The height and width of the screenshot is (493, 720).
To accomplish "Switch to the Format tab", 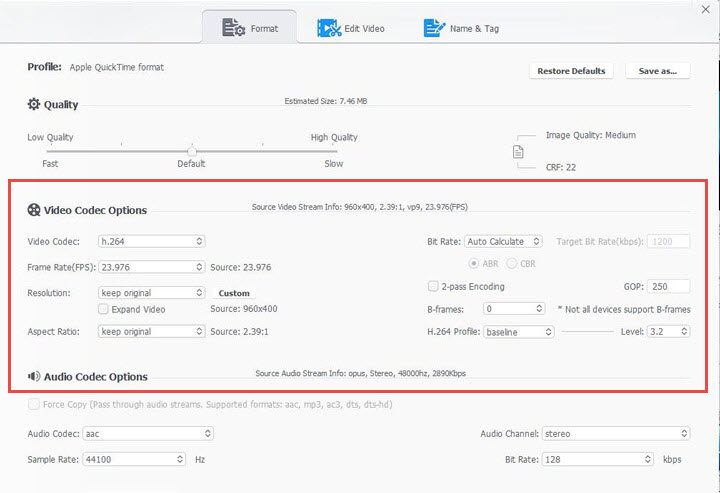I will coord(250,28).
